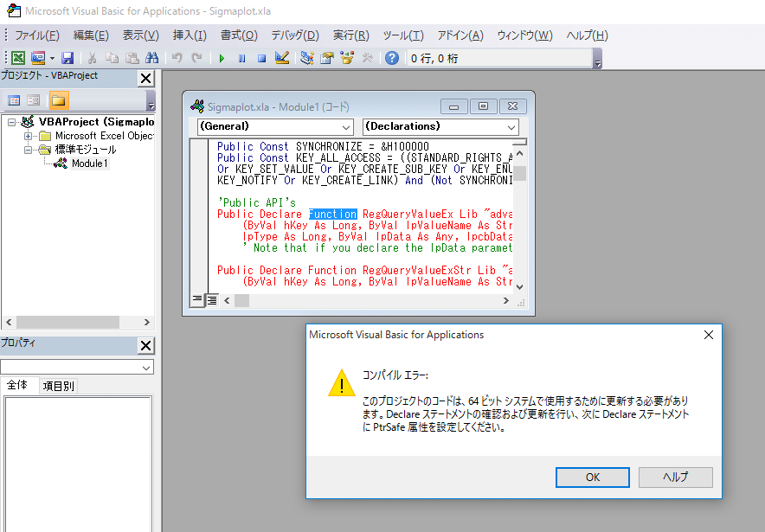Click the Undo arrow icon
765x532 pixels.
tap(177, 59)
